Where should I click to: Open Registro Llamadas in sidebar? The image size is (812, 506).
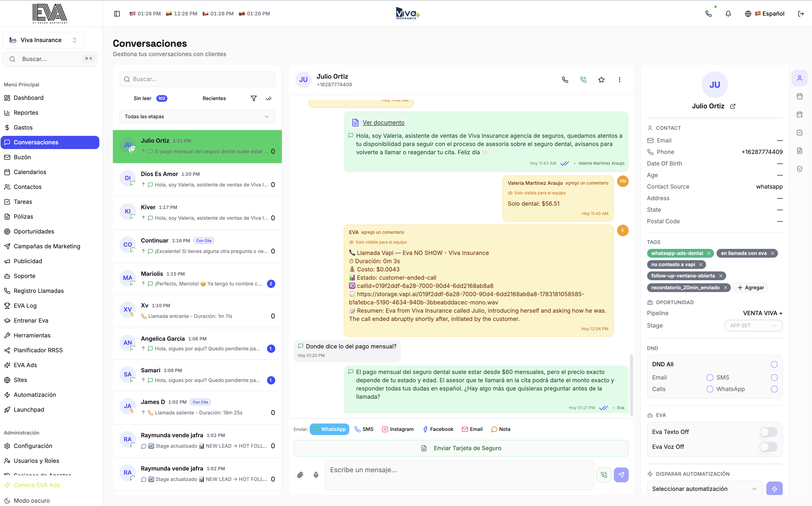pyautogui.click(x=50, y=291)
